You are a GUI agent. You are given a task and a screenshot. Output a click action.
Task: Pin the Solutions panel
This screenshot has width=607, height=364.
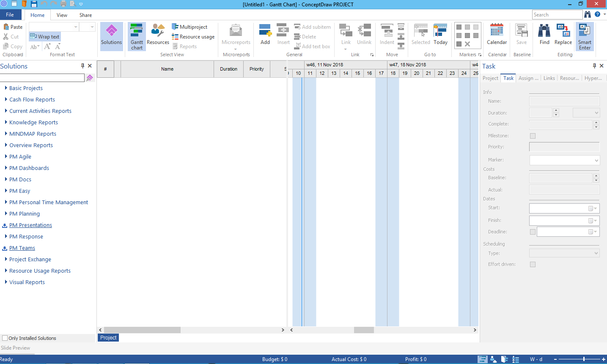(82, 66)
